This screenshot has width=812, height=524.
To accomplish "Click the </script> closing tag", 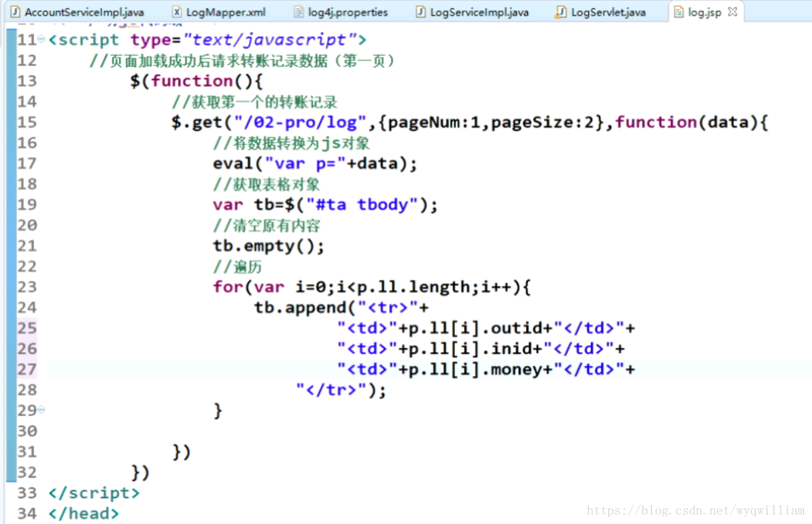I will point(94,493).
